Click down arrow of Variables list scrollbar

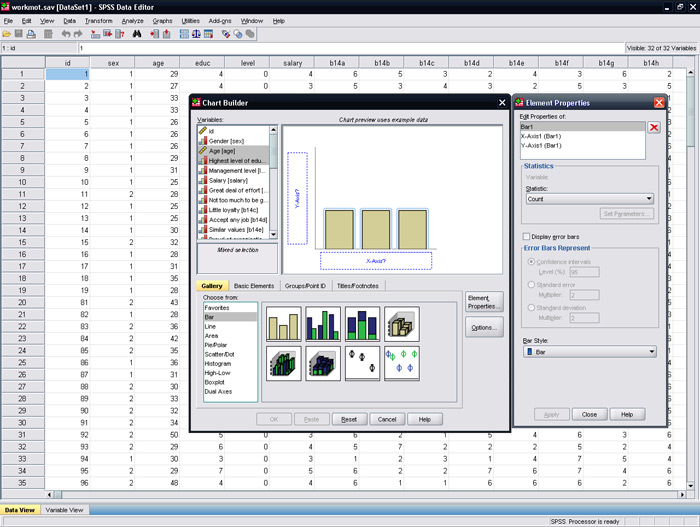[x=273, y=234]
